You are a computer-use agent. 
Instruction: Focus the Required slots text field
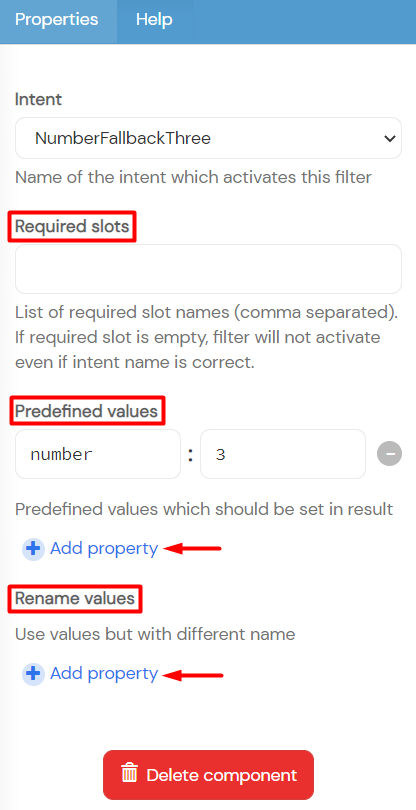click(208, 269)
